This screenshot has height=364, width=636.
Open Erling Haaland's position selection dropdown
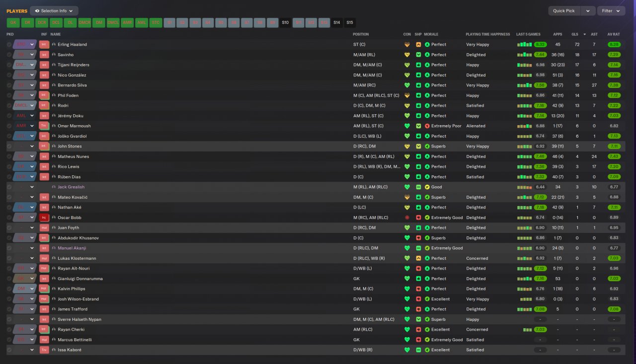click(x=25, y=45)
